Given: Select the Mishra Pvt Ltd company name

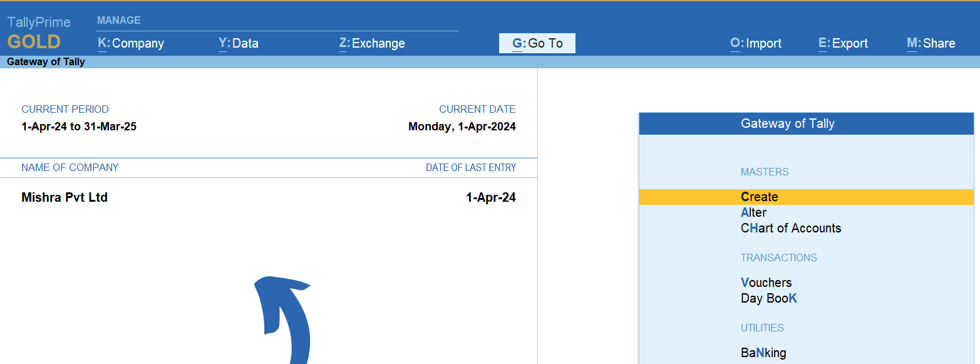Looking at the screenshot, I should coord(64,197).
